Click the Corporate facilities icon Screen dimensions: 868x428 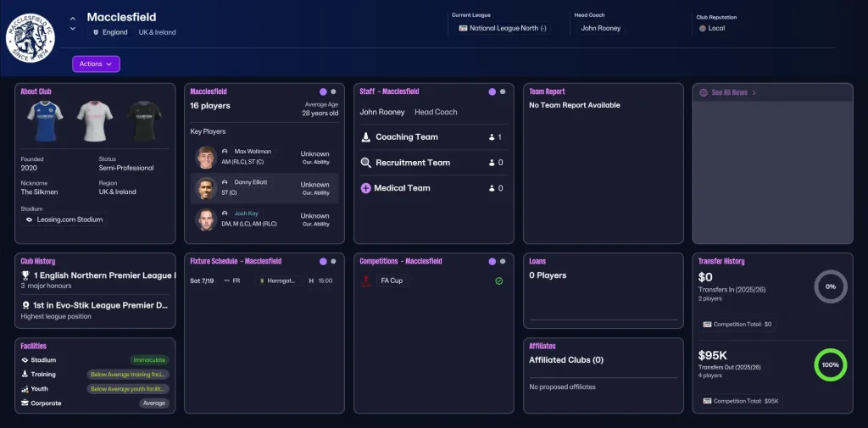pyautogui.click(x=25, y=403)
